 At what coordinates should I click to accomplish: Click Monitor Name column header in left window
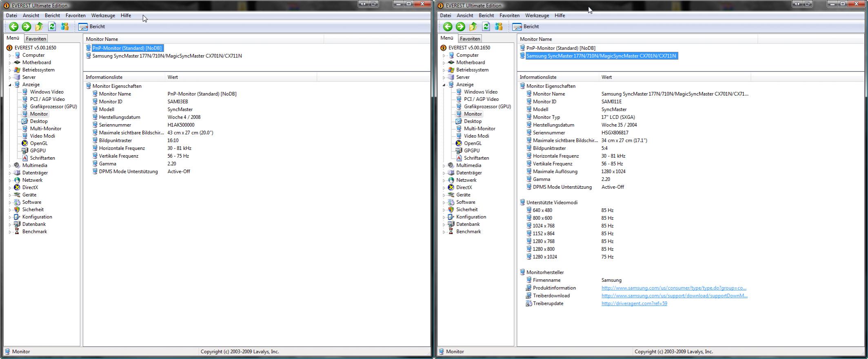click(x=204, y=39)
